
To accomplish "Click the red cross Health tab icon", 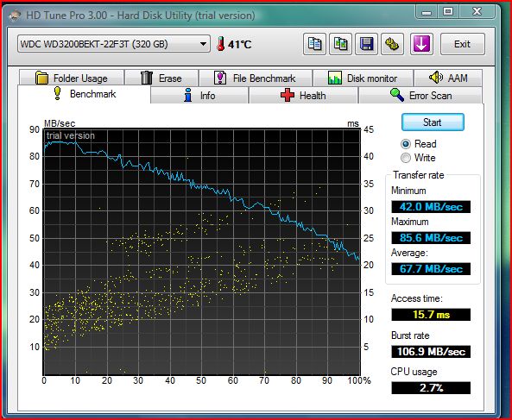I will coord(288,95).
